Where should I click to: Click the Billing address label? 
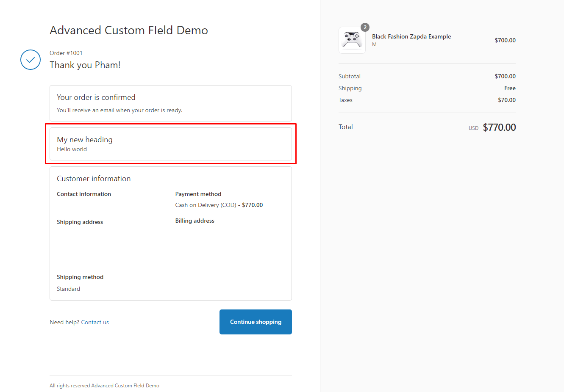pos(195,221)
